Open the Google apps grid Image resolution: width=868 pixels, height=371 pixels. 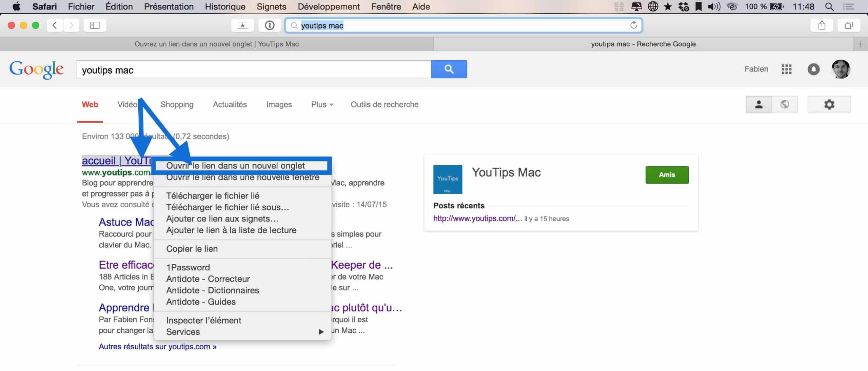coord(787,69)
